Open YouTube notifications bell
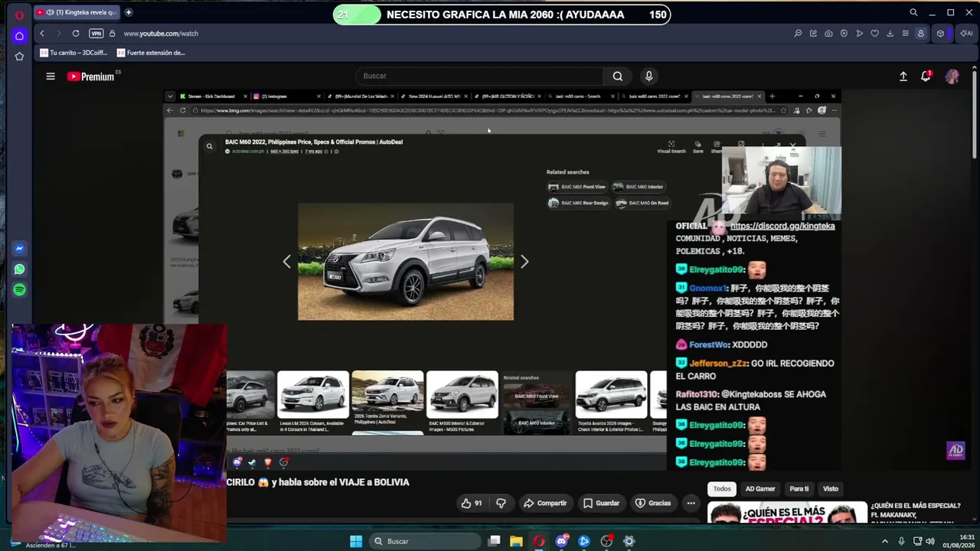980x551 pixels. [926, 77]
